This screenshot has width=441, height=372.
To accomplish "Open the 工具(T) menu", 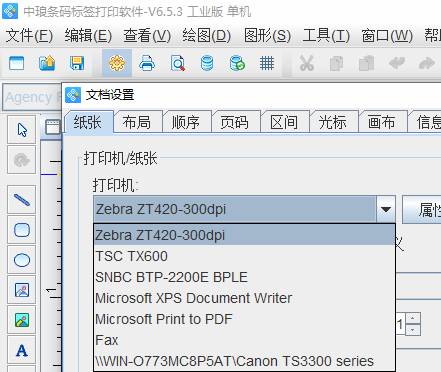I will click(326, 36).
